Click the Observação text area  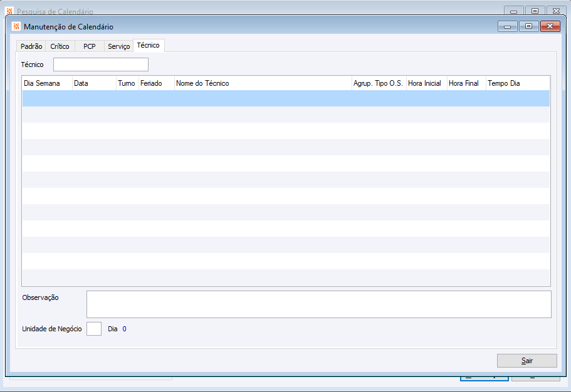[x=318, y=304]
